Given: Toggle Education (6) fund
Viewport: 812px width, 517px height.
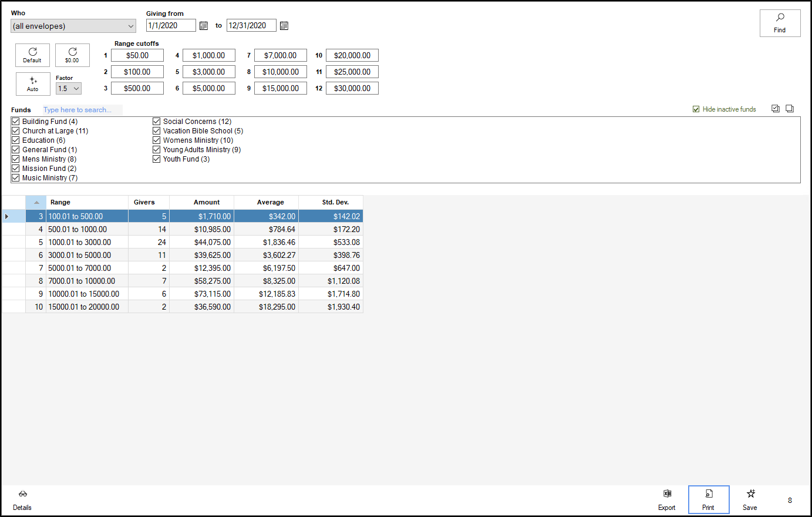Looking at the screenshot, I should pos(16,140).
